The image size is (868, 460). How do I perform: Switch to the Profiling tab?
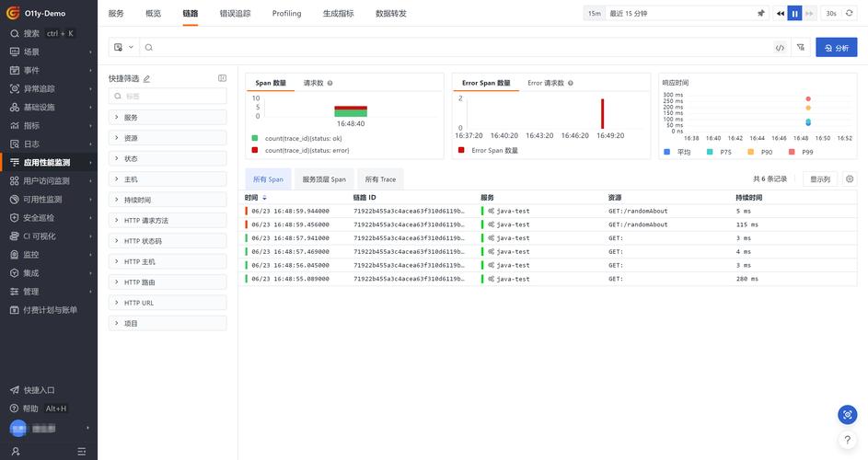287,13
